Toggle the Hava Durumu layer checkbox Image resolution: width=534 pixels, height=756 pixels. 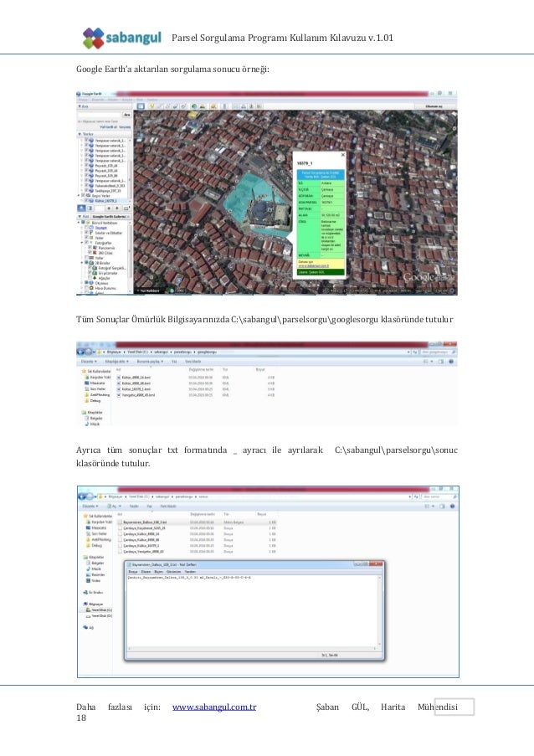click(x=87, y=288)
